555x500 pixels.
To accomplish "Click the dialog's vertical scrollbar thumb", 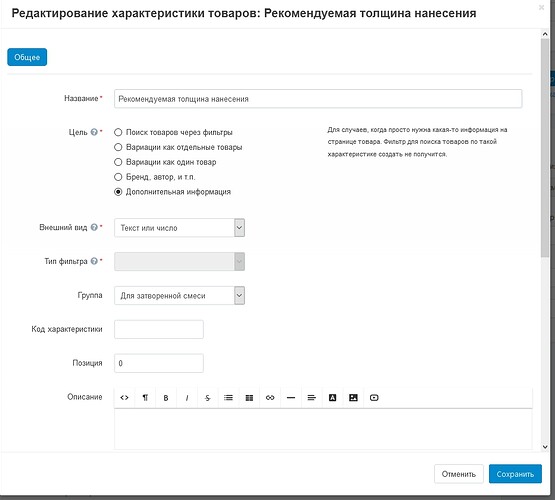I will pyautogui.click(x=545, y=148).
